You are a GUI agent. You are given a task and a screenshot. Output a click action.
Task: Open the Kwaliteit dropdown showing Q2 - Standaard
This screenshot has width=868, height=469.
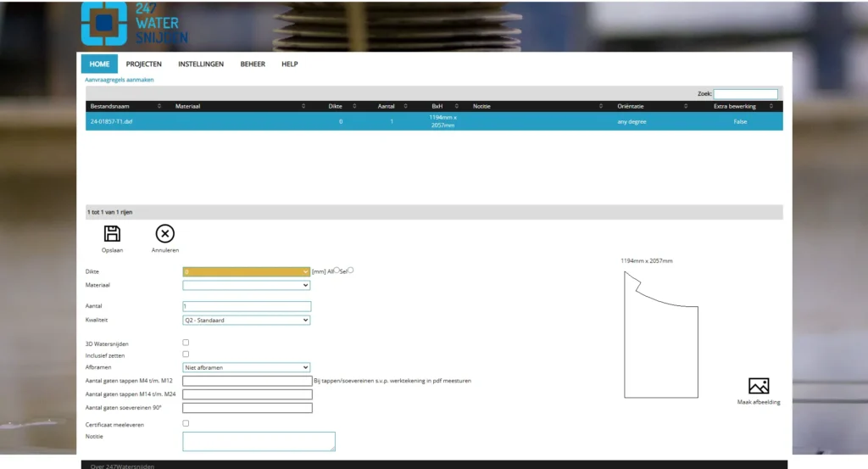coord(246,321)
